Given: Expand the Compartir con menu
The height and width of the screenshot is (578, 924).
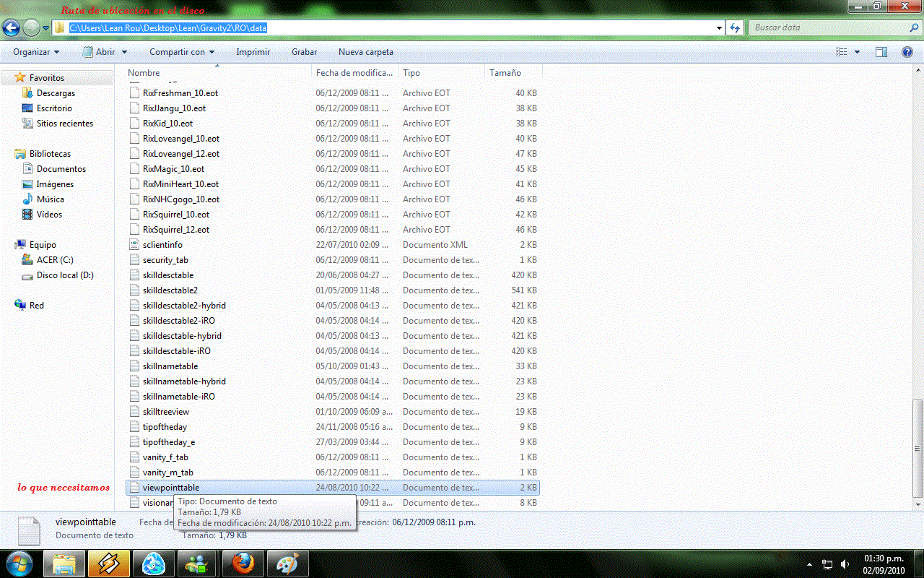Looking at the screenshot, I should [182, 52].
